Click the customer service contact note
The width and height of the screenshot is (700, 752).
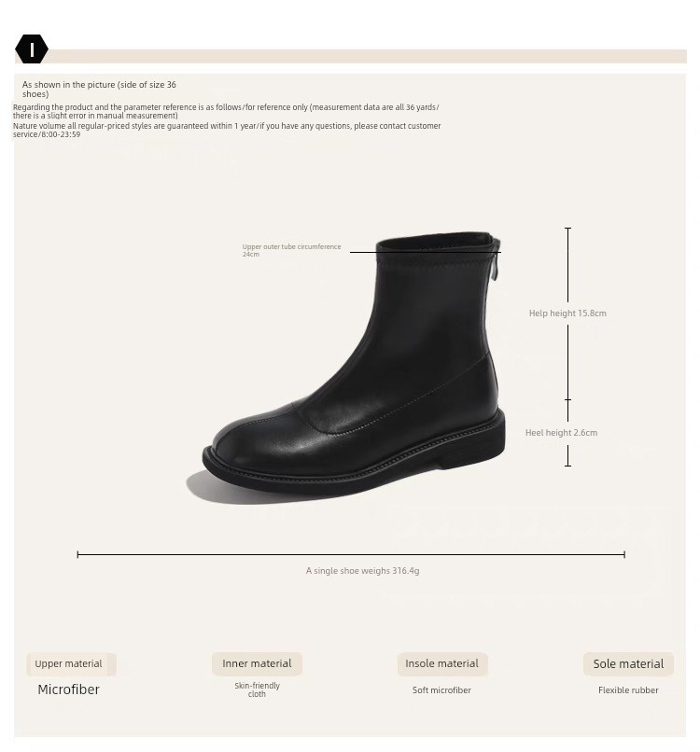click(x=227, y=130)
